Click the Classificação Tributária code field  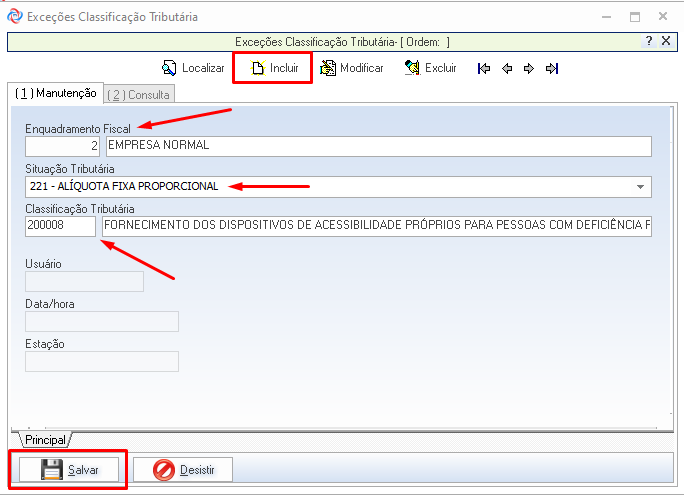(x=61, y=226)
